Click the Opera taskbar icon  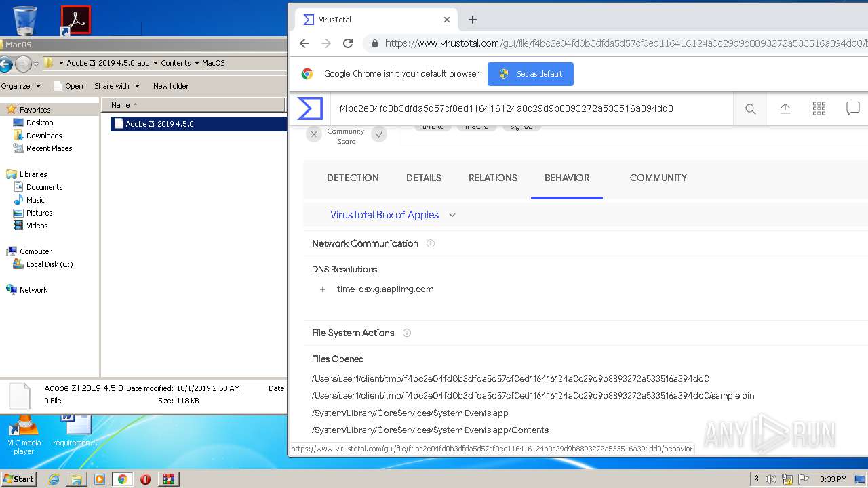click(145, 479)
